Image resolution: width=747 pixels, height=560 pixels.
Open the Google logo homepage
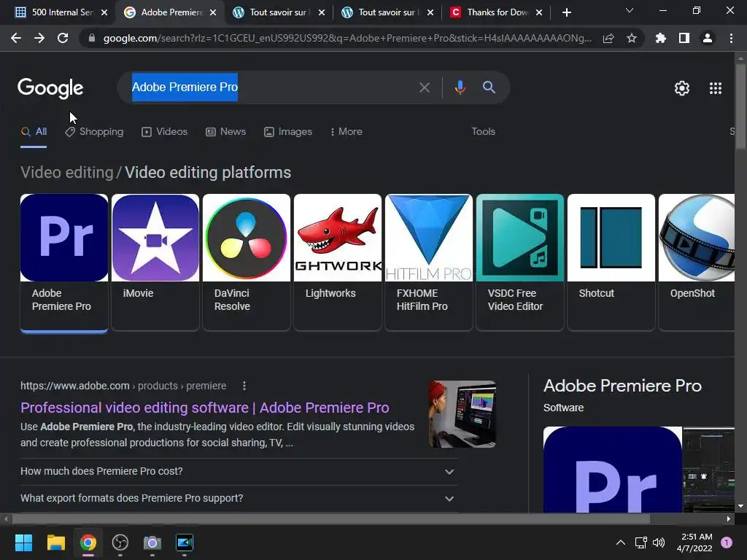coord(50,88)
